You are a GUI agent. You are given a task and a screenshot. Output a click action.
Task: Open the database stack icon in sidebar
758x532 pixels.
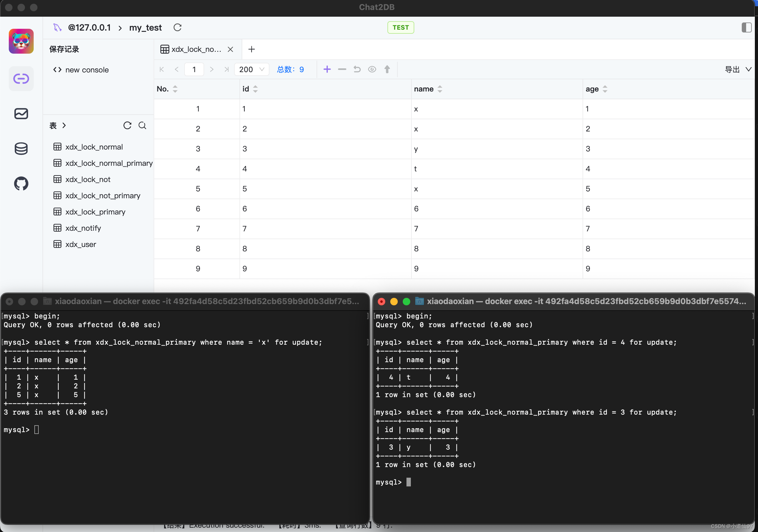point(21,149)
